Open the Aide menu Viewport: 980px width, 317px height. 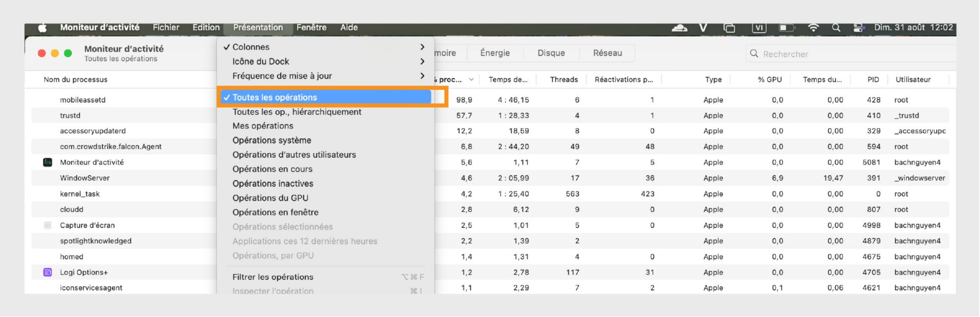pos(349,28)
